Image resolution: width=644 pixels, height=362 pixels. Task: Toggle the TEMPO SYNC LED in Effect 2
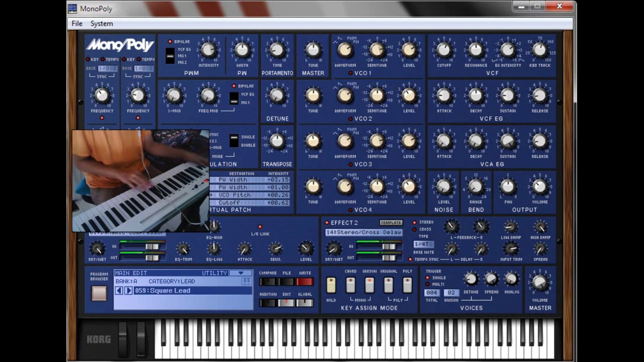pyautogui.click(x=411, y=259)
